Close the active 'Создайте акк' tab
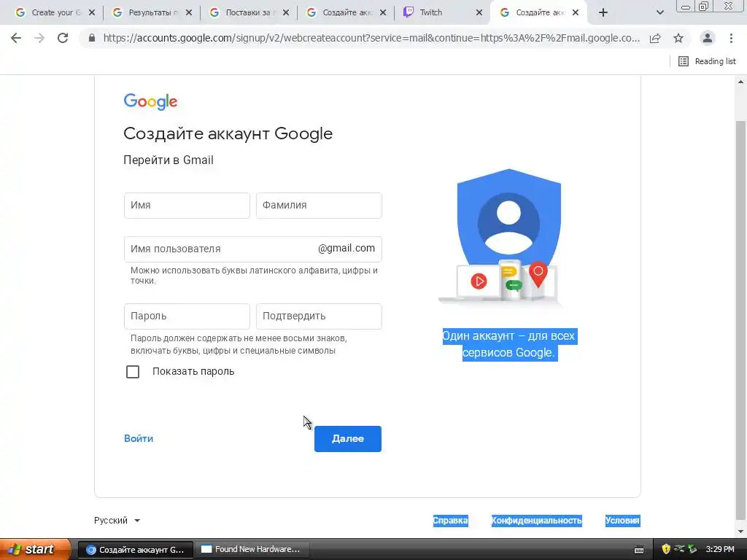747x560 pixels. coord(576,12)
